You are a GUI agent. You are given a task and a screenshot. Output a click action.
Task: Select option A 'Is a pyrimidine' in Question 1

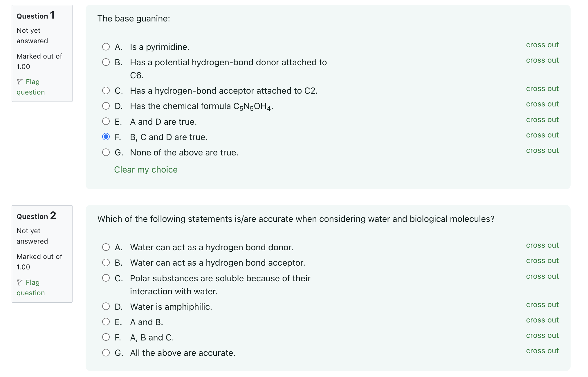(106, 47)
